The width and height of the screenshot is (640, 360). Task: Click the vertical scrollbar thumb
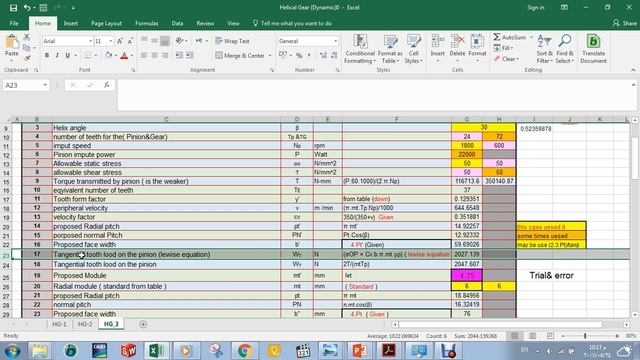tap(635, 157)
